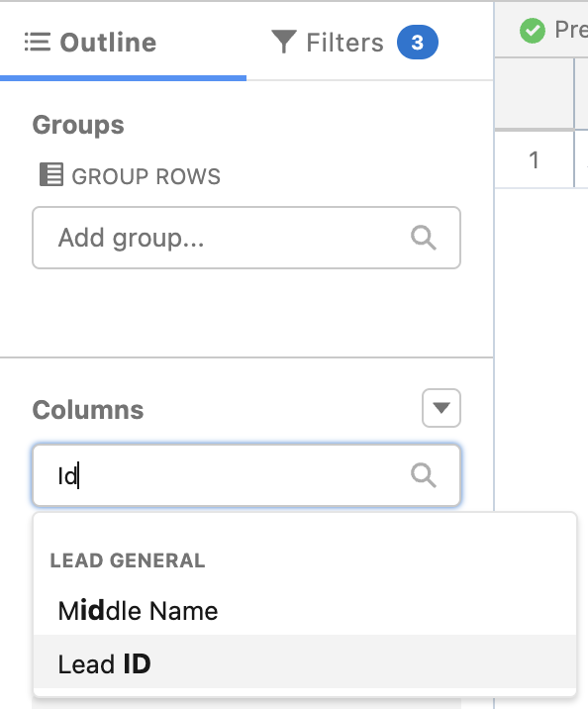Click the Columns section heading
588x709 pixels.
coord(88,410)
